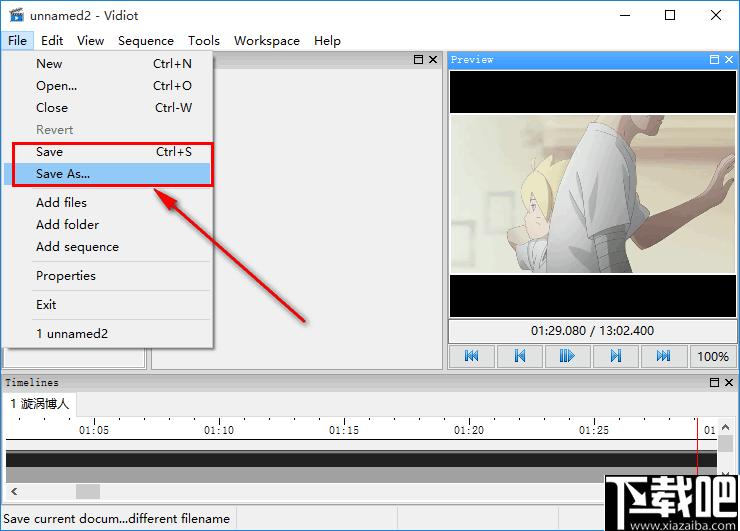This screenshot has width=740, height=531.
Task: Click the Vidiot app icon in title bar
Action: tap(16, 15)
